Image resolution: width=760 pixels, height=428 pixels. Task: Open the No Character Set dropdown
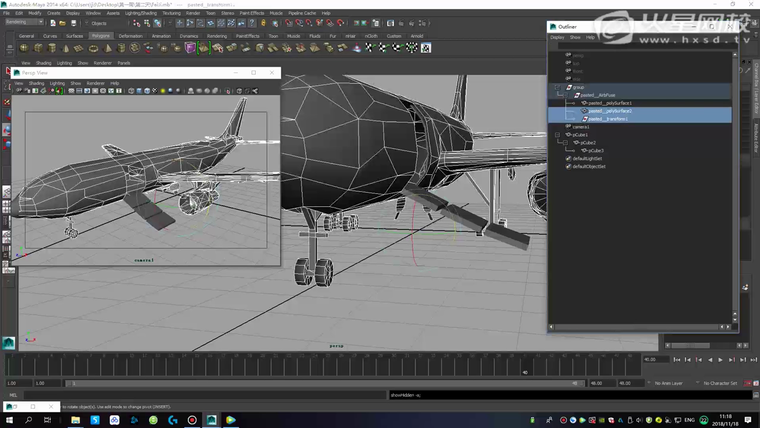(x=718, y=383)
